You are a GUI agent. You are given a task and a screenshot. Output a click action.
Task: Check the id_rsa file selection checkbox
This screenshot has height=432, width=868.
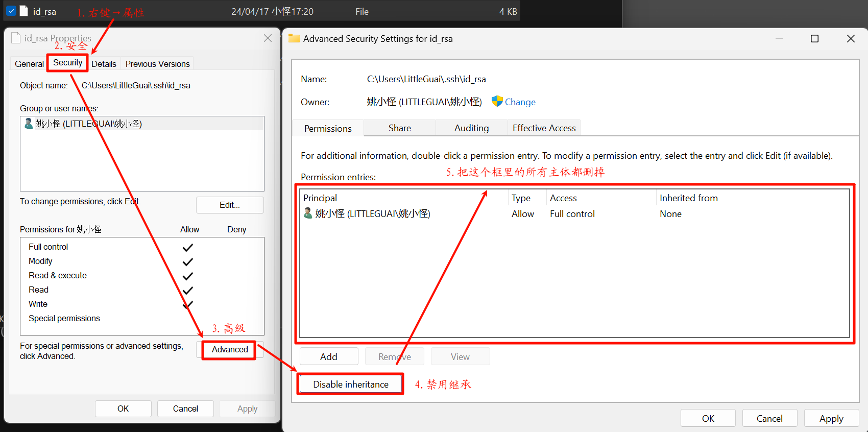click(11, 11)
